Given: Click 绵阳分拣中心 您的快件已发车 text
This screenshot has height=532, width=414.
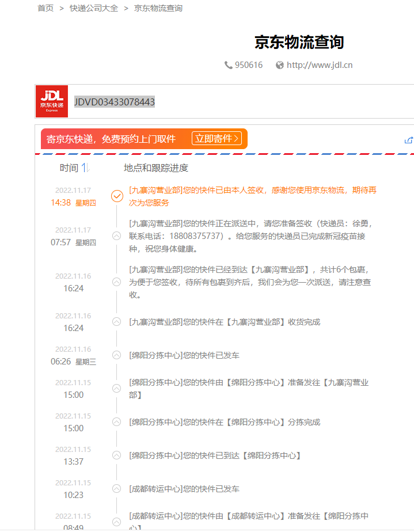Looking at the screenshot, I should point(184,355).
